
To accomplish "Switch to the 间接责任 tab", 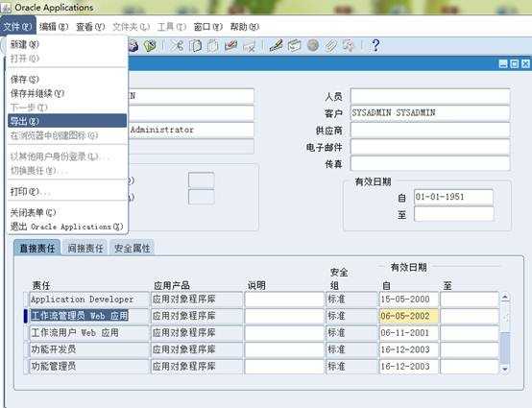I will click(85, 248).
